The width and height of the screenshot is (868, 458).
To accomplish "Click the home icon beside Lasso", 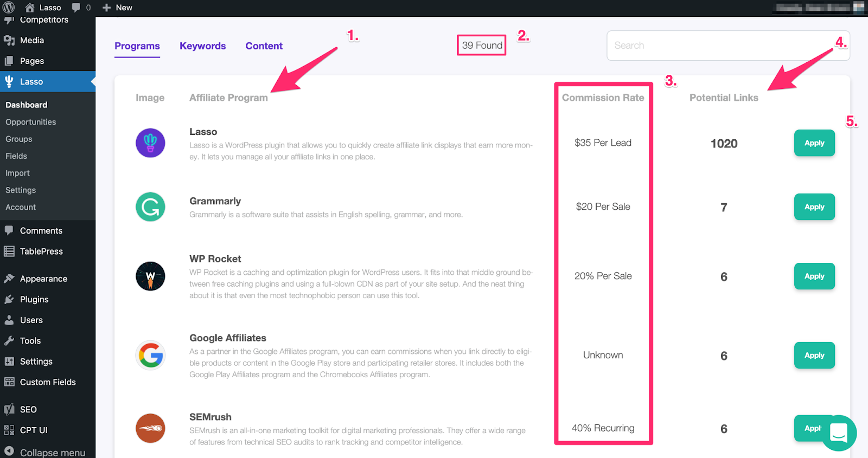I will click(30, 8).
